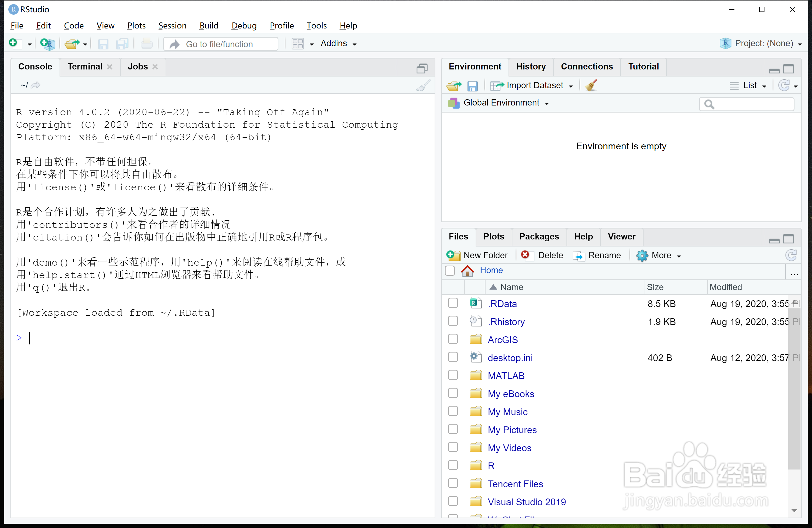Click the Save all documents icon
Screen dimensions: 812x528
click(x=122, y=44)
